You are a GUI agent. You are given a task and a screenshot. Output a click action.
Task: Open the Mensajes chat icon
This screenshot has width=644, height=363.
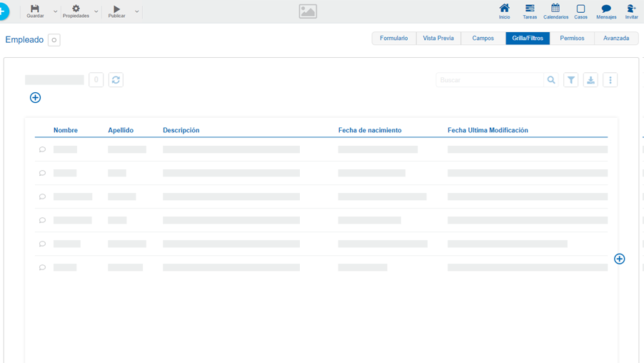pos(606,9)
